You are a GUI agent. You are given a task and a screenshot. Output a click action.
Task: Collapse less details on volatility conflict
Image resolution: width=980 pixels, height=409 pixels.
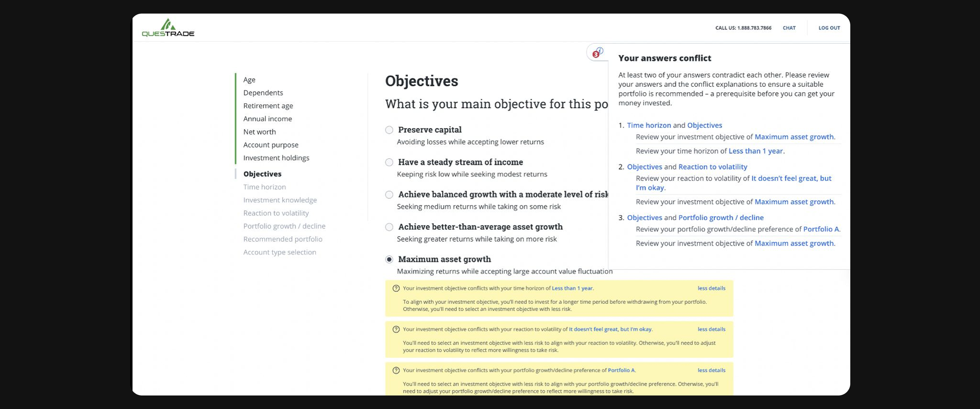711,329
